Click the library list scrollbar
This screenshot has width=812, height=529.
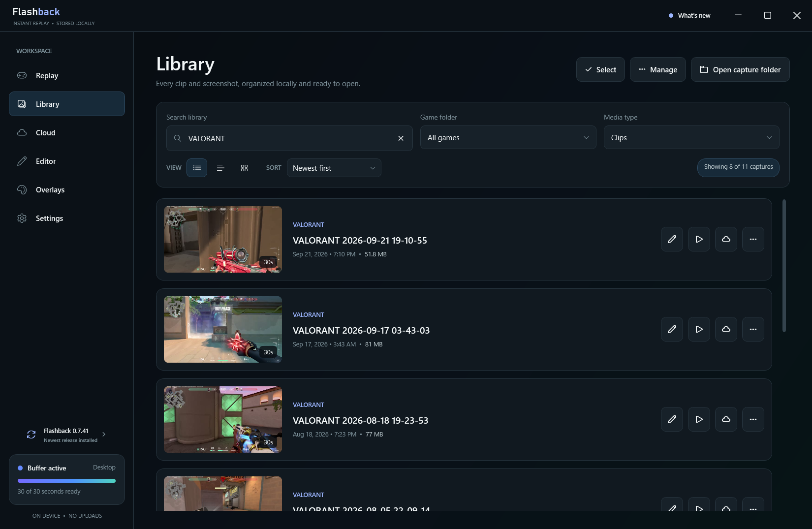pyautogui.click(x=784, y=266)
